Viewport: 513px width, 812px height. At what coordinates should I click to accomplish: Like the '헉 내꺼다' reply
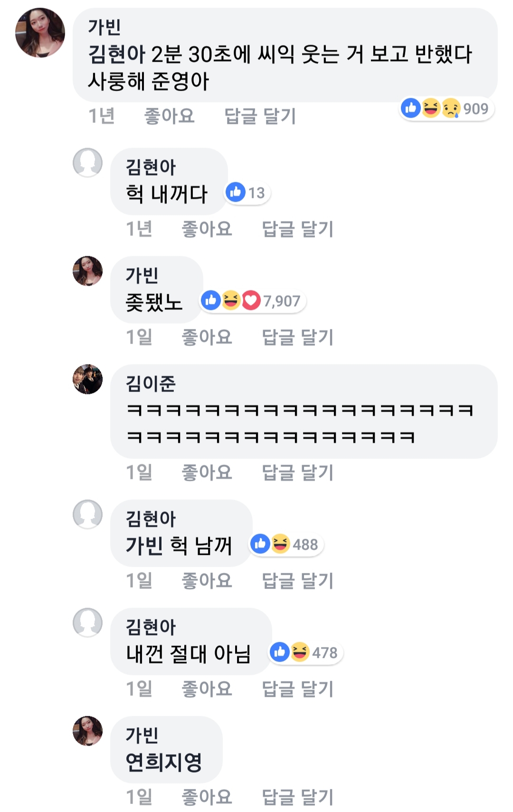tap(207, 229)
